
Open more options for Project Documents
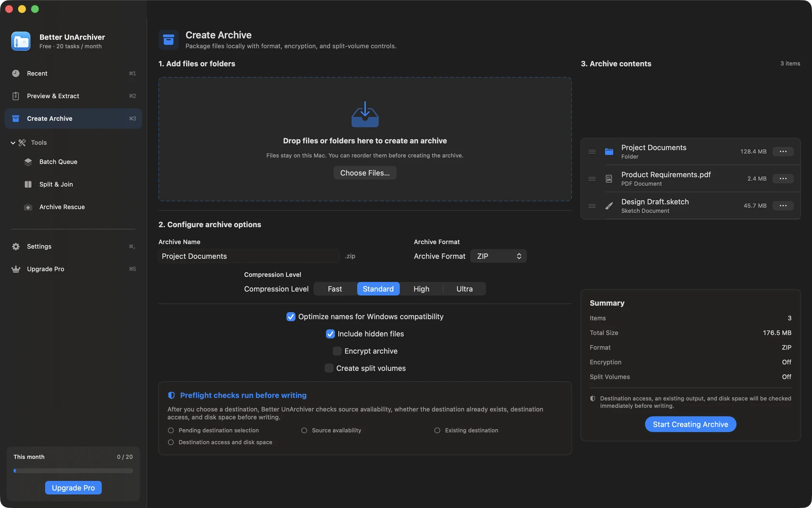point(783,152)
